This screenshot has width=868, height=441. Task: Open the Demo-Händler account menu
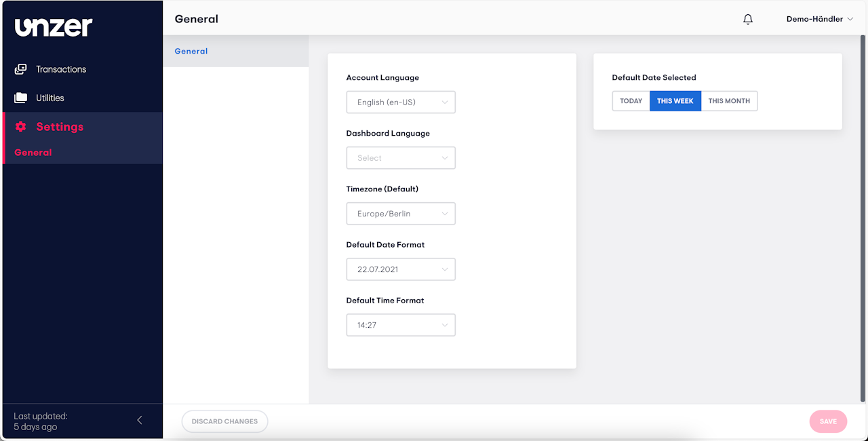point(819,19)
